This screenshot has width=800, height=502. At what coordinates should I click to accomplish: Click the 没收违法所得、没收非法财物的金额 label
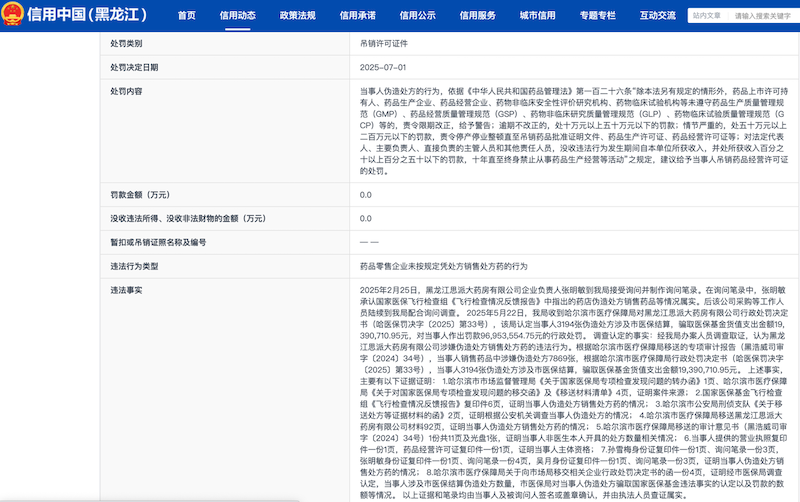pos(188,218)
